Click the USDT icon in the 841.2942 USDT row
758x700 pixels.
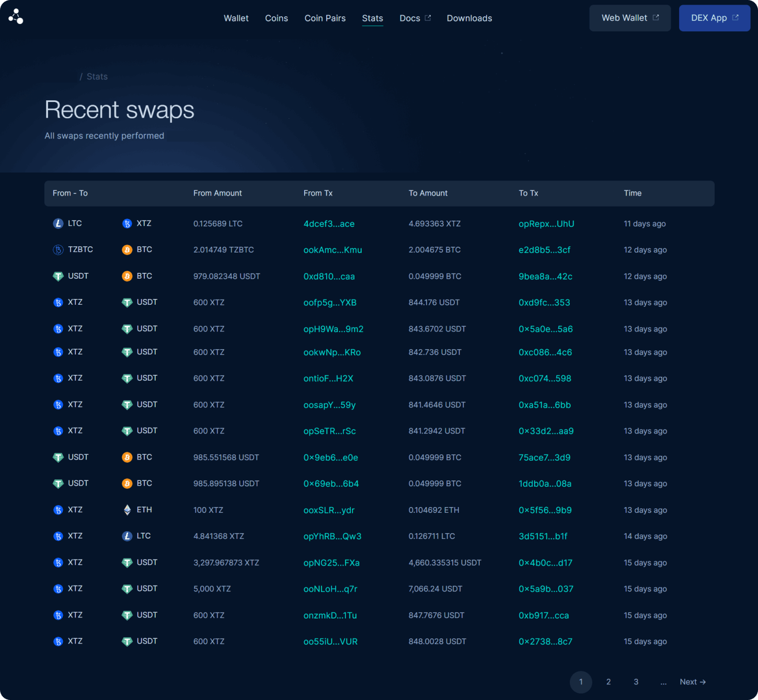tap(127, 431)
